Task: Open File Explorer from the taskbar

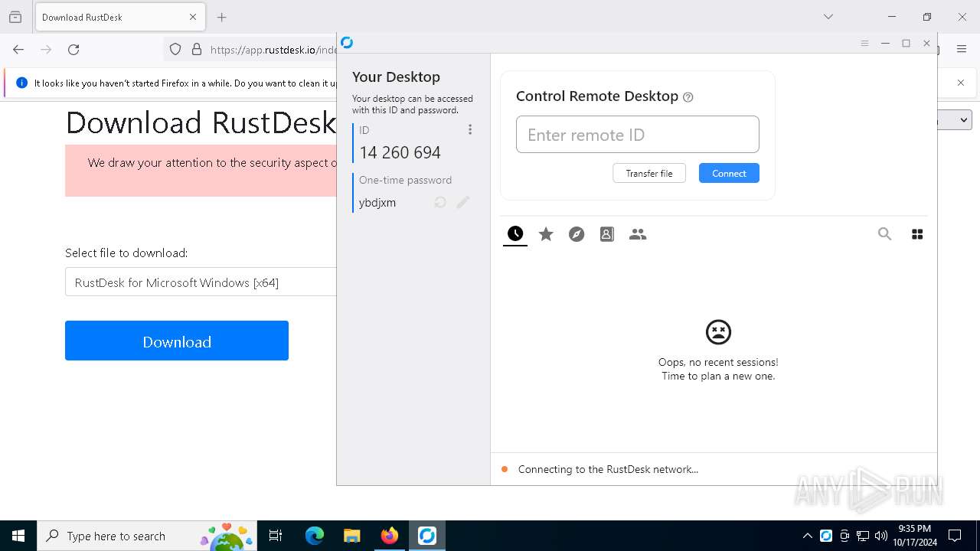Action: coord(351,536)
